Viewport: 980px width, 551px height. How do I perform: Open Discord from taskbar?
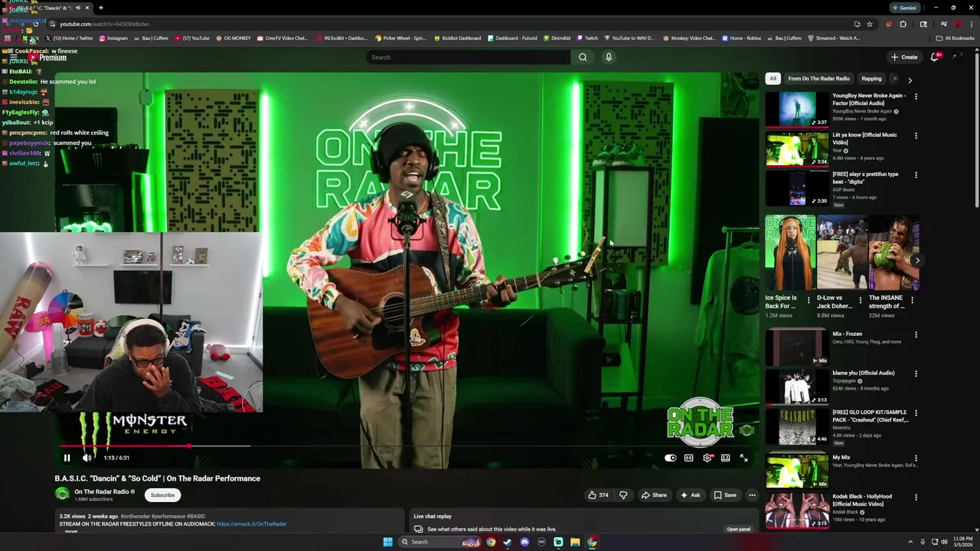(524, 542)
